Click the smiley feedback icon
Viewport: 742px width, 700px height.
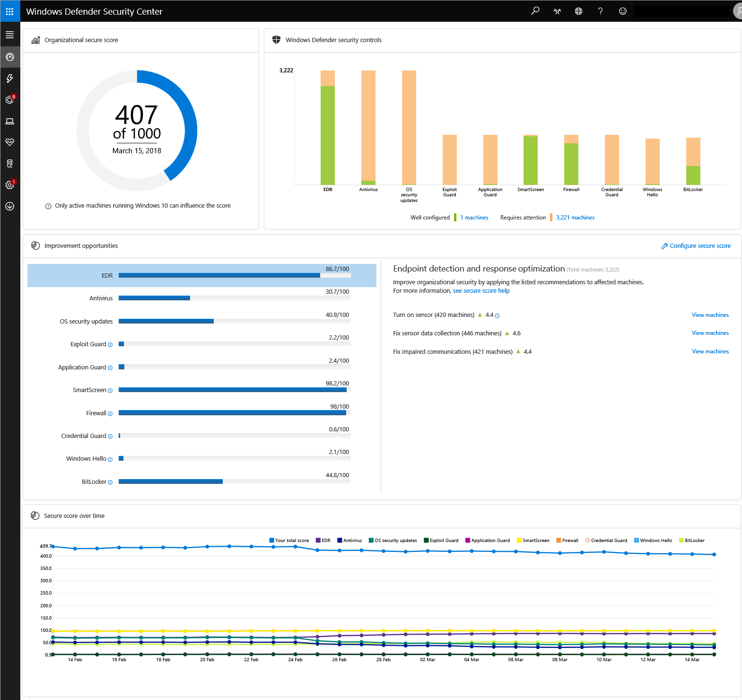(x=622, y=11)
